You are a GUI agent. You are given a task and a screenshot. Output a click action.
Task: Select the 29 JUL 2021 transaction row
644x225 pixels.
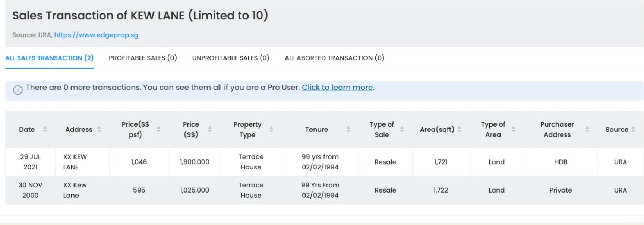coord(324,162)
